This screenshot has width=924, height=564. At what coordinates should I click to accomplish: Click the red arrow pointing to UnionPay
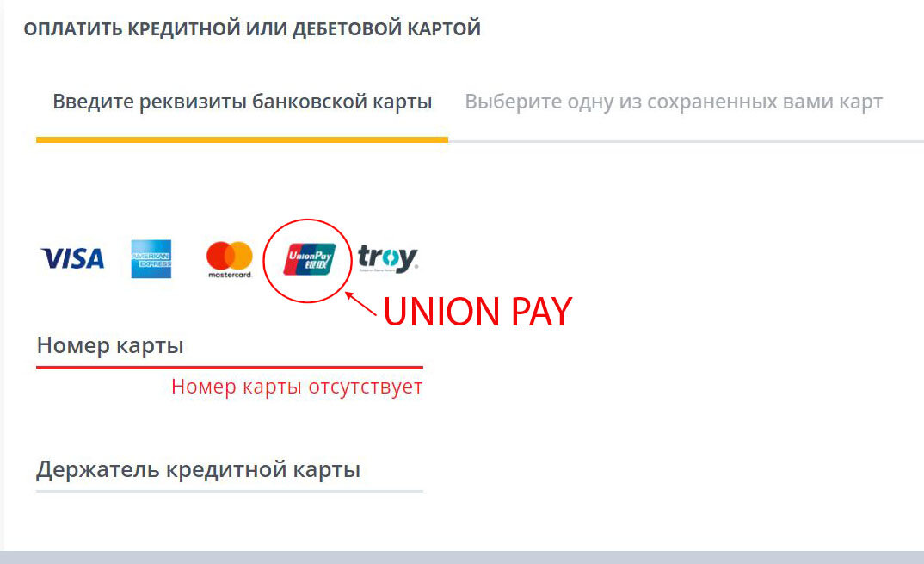(360, 305)
